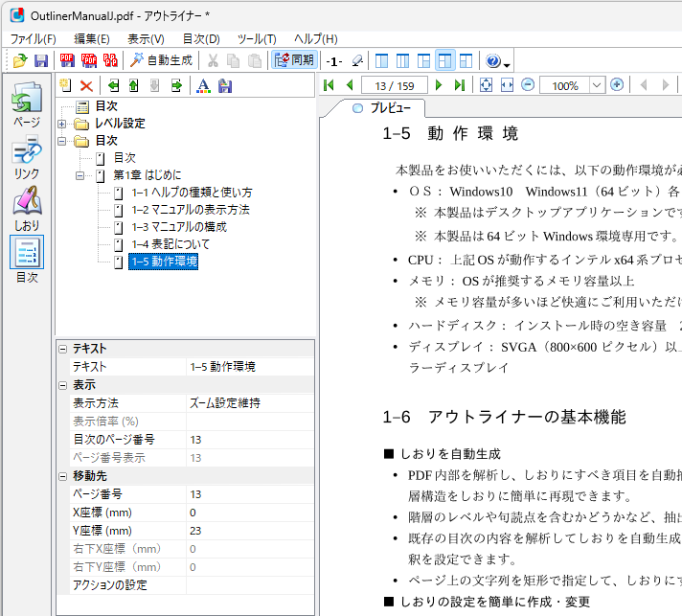
Task: Go to the previous page
Action: click(350, 85)
